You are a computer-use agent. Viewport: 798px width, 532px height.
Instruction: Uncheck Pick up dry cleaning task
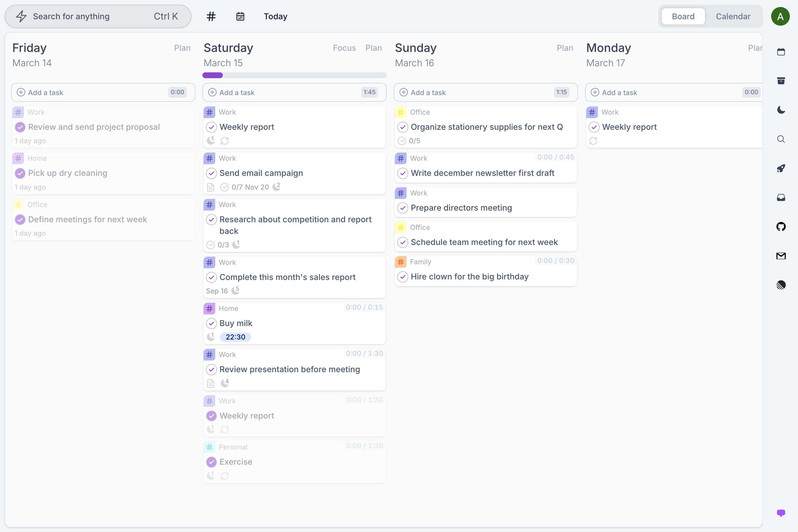coord(20,173)
